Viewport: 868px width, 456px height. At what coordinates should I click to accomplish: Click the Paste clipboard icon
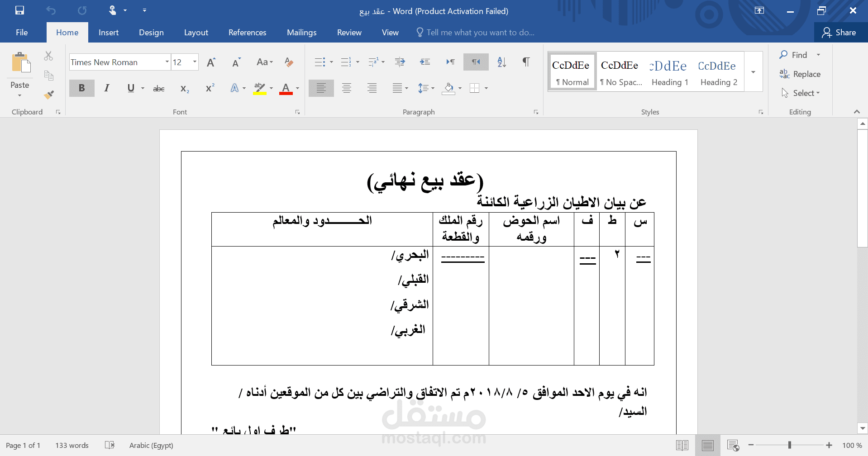tap(21, 63)
